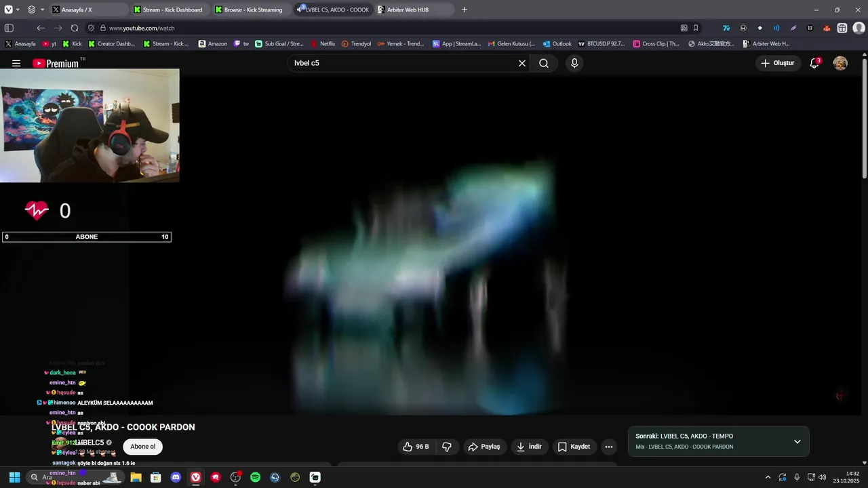868x488 pixels.
Task: Open the Creator Dashb... bookmark
Action: tap(111, 43)
